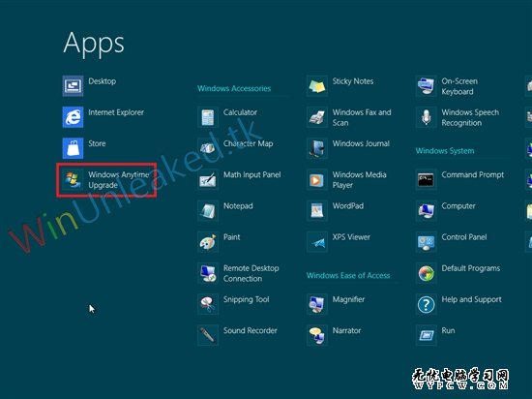This screenshot has width=532, height=399.
Task: Launch XPS Viewer icon
Action: point(317,242)
